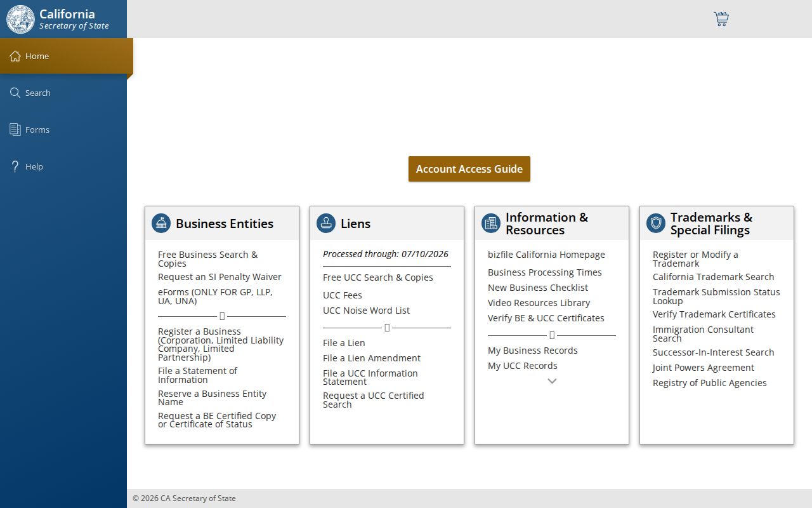Click the California Secretary of State title
The height and width of the screenshot is (508, 812).
click(x=74, y=19)
